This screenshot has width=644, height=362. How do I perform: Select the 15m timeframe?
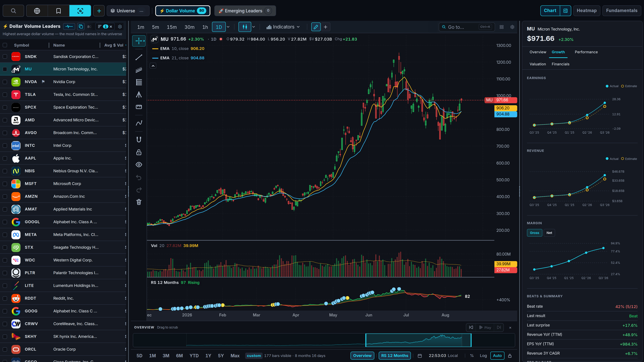pyautogui.click(x=172, y=27)
